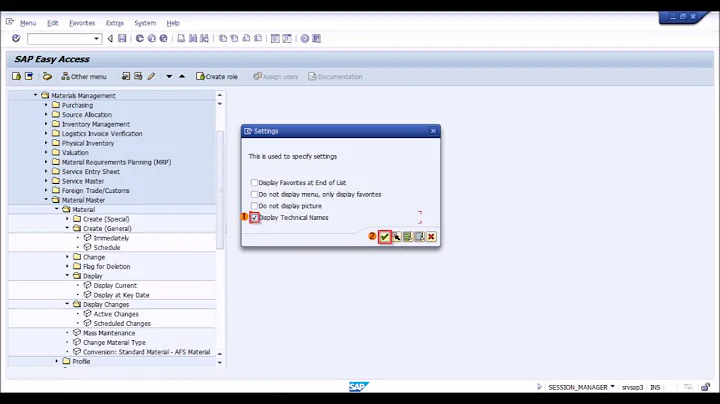Open the command field dropdown arrow
720x404 pixels.
(x=96, y=39)
